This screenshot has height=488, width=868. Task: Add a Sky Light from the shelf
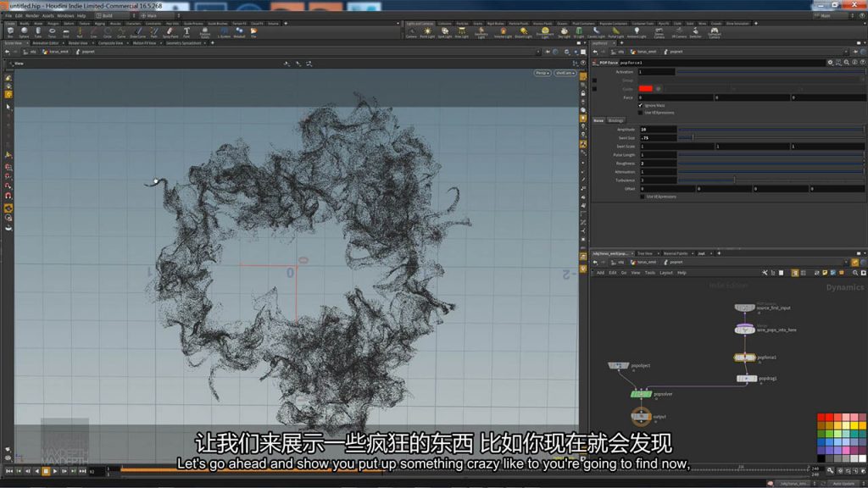tap(564, 33)
